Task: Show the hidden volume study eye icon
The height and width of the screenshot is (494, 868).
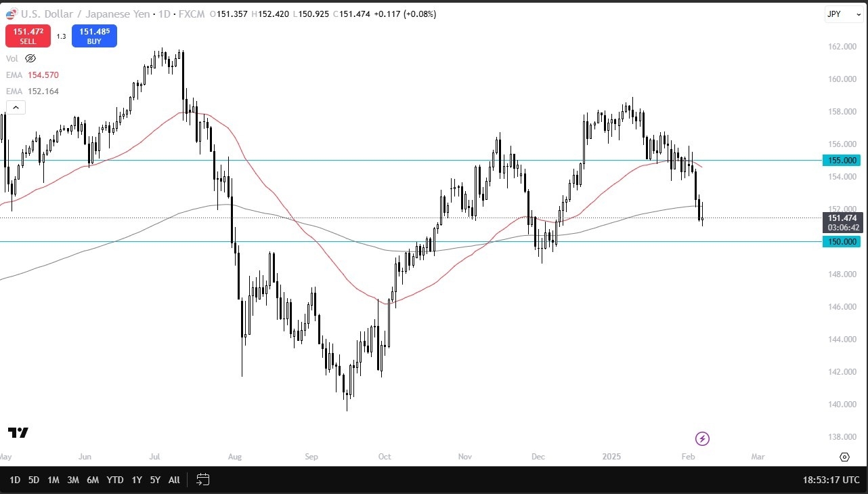Action: pyautogui.click(x=30, y=58)
